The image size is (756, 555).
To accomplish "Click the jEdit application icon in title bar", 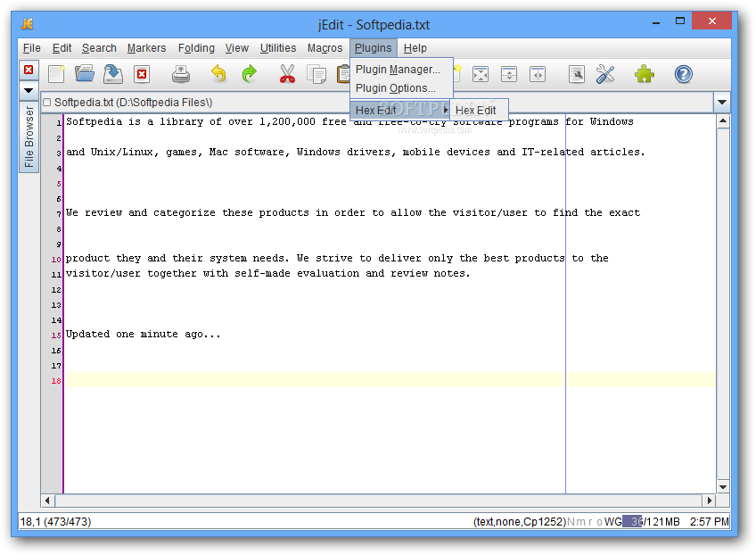I will (x=28, y=24).
